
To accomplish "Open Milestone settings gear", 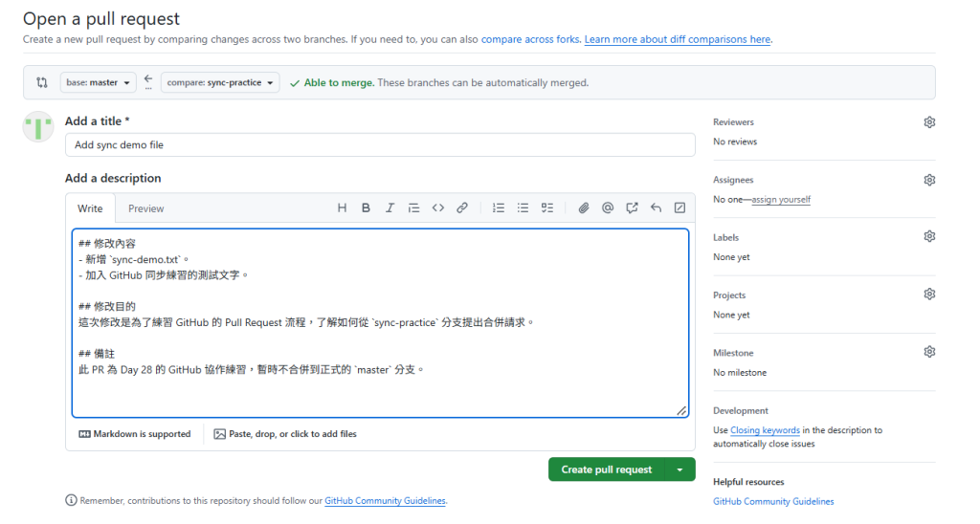I will pyautogui.click(x=929, y=352).
